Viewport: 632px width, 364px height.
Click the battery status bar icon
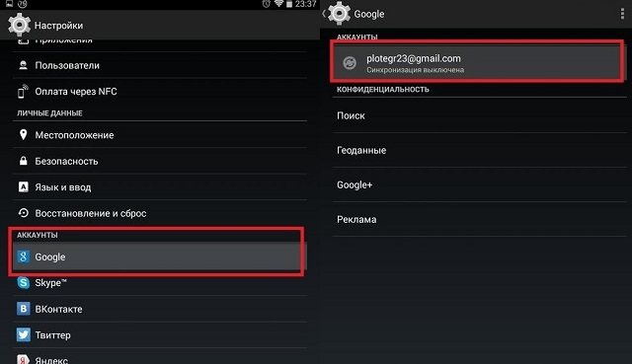[x=289, y=4]
